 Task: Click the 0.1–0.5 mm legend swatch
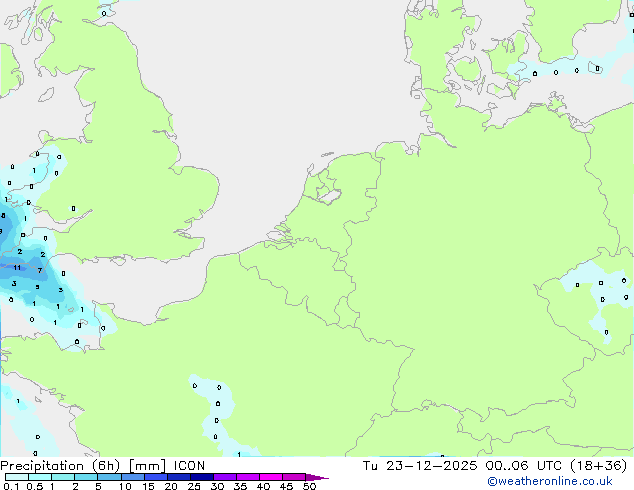click(x=17, y=477)
